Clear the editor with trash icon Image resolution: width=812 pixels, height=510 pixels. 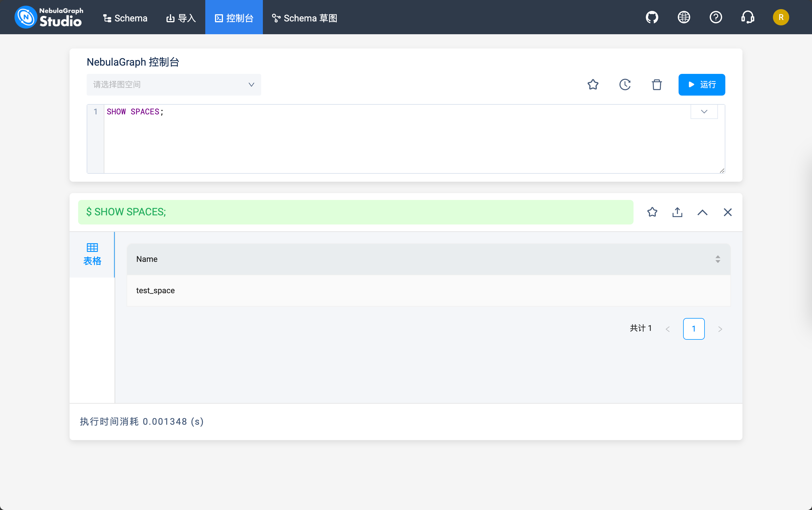[x=657, y=84]
